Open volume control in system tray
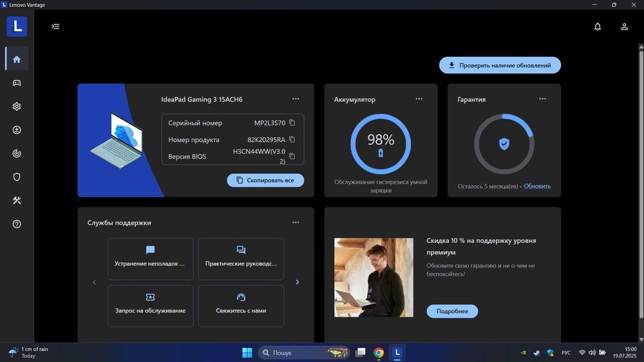This screenshot has height=362, width=644. (592, 352)
